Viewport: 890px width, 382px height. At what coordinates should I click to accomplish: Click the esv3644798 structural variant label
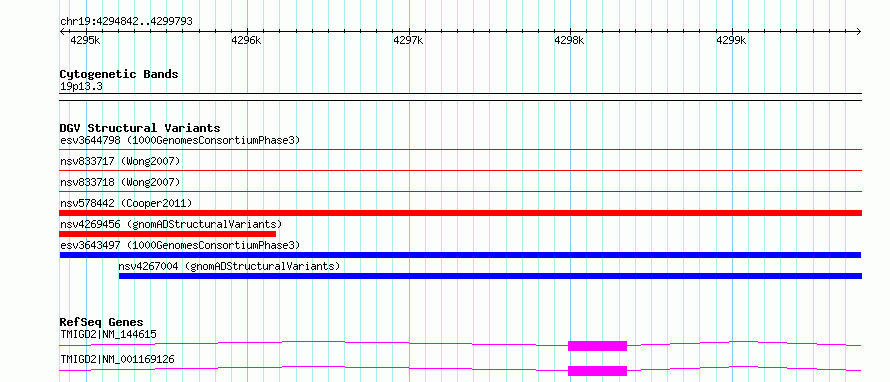(180, 140)
